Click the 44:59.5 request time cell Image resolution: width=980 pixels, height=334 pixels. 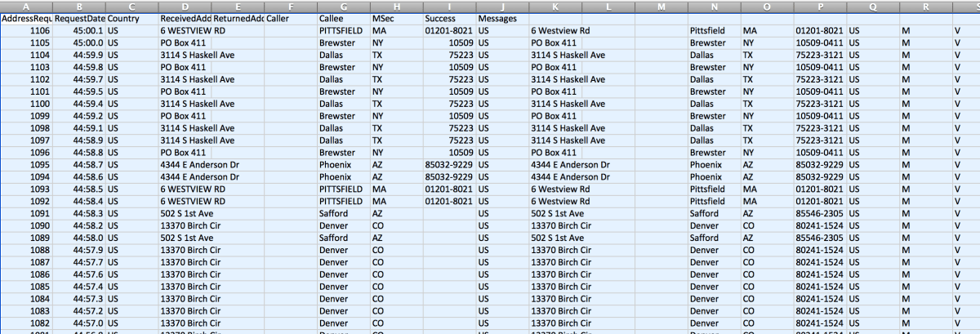[x=79, y=91]
